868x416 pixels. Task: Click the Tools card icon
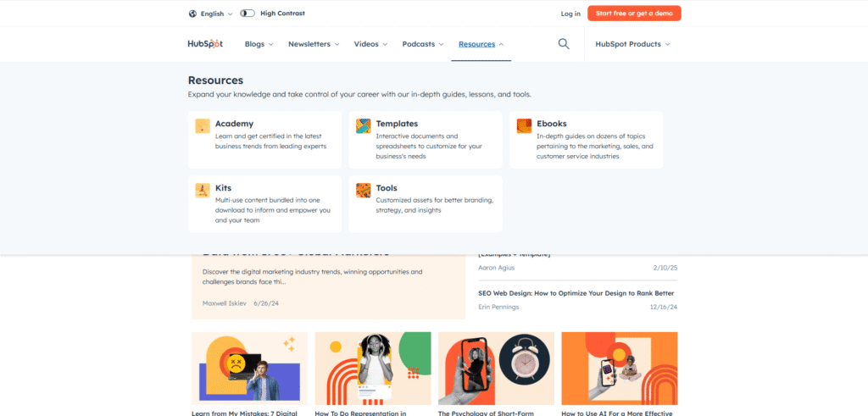pos(363,191)
